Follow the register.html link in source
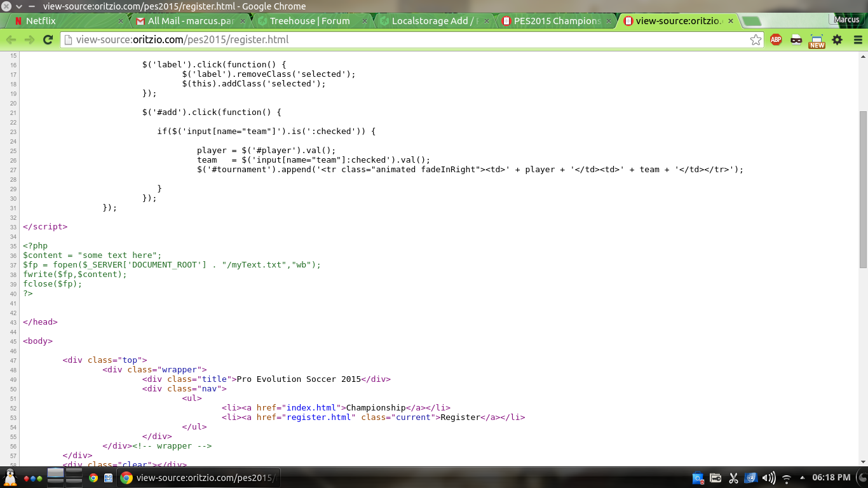 pos(321,417)
